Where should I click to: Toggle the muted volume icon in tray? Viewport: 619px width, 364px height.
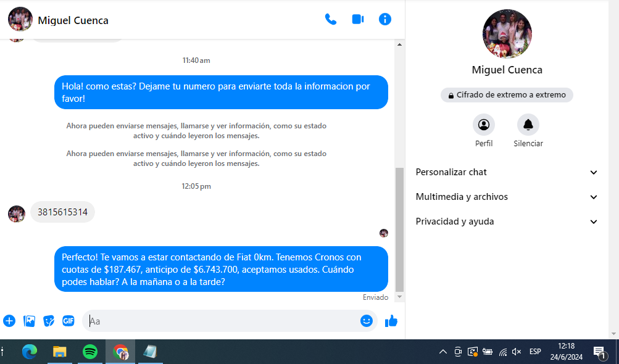517,352
